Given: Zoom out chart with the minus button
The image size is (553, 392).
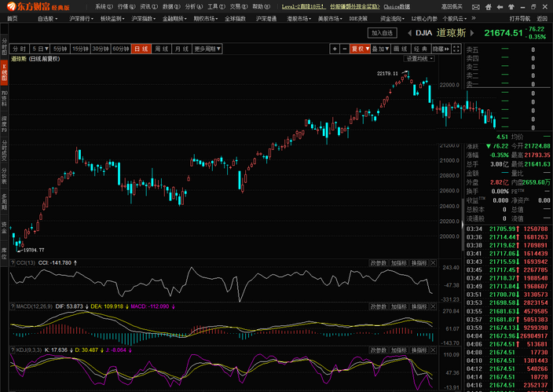Looking at the screenshot, I should 345,49.
